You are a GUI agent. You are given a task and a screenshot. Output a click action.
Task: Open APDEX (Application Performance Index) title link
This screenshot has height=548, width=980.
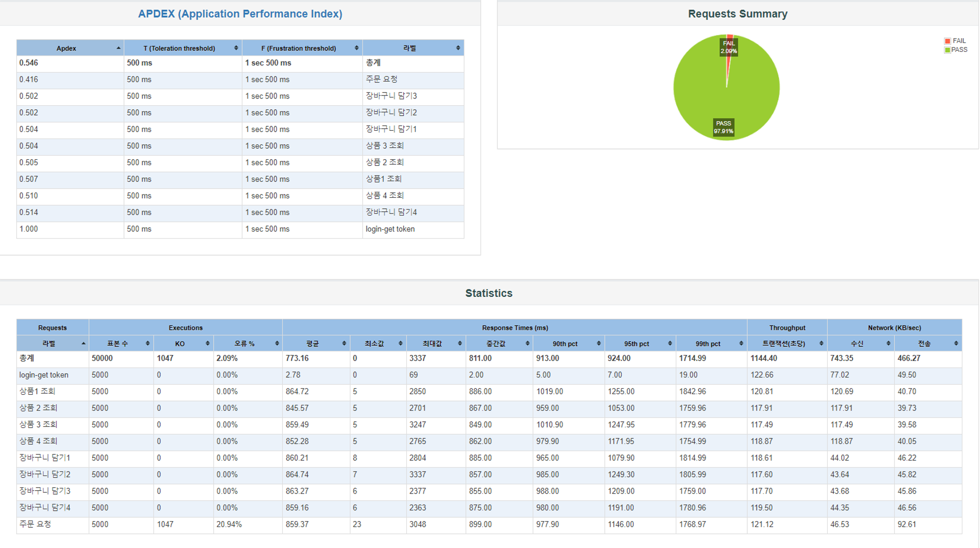click(240, 14)
